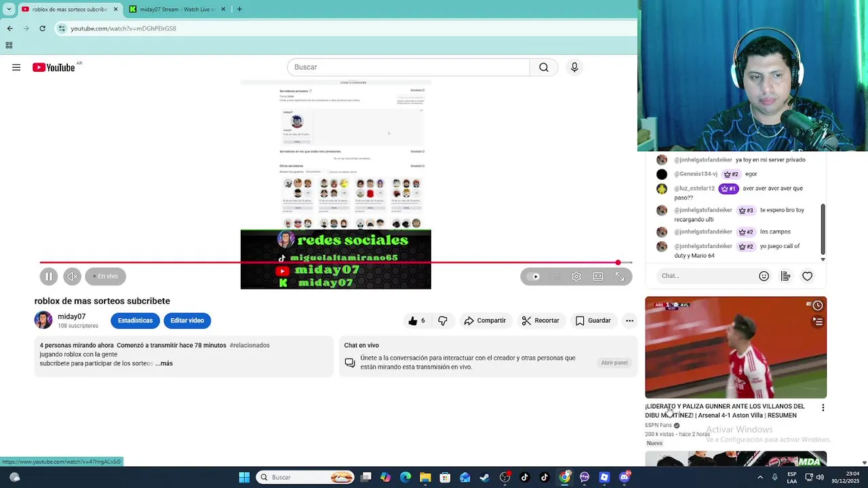Image resolution: width=868 pixels, height=488 pixels.
Task: Open tab search dropdown arrow
Action: coord(9,9)
